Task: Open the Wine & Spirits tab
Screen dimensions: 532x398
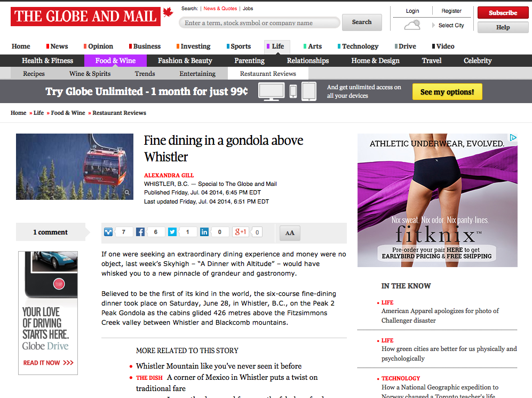Action: pyautogui.click(x=90, y=73)
